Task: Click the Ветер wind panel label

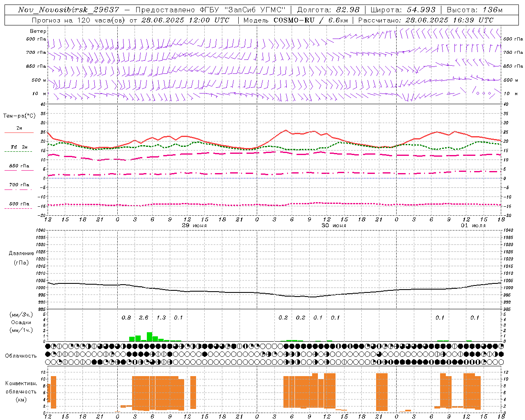Action: (x=38, y=31)
